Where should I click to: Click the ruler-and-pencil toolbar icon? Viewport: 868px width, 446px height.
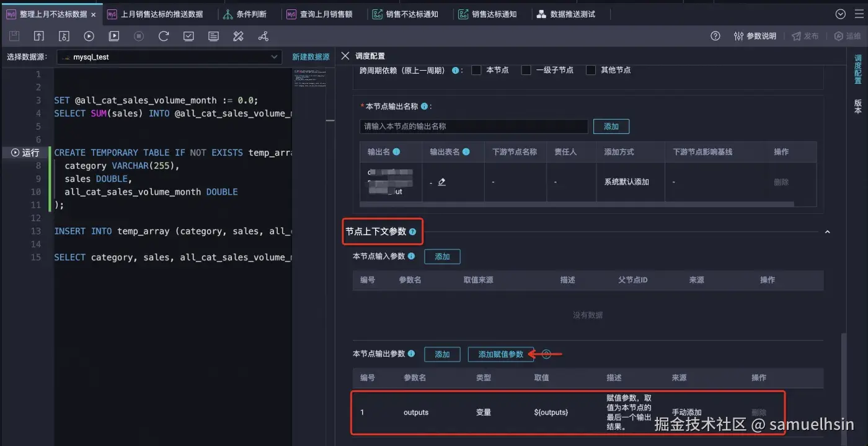[x=238, y=37]
